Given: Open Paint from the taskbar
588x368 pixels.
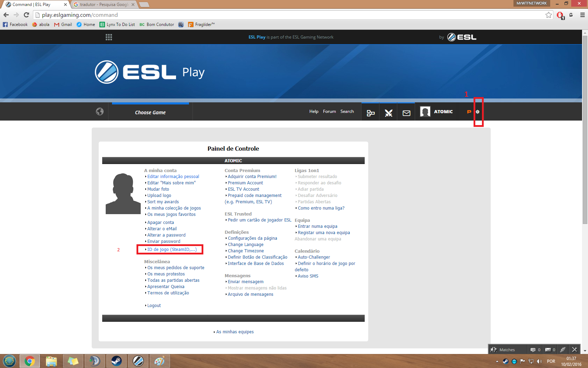Looking at the screenshot, I should pyautogui.click(x=160, y=361).
